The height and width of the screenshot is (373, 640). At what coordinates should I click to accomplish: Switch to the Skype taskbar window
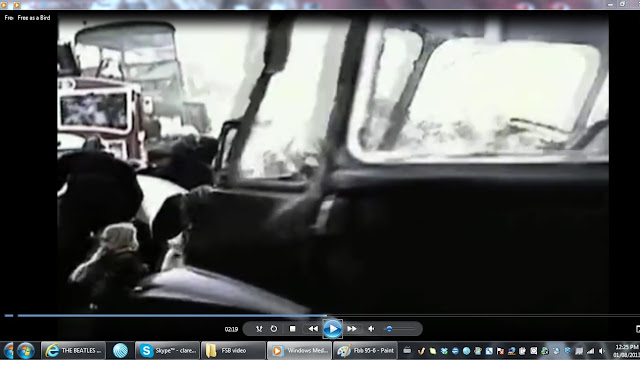tap(167, 351)
